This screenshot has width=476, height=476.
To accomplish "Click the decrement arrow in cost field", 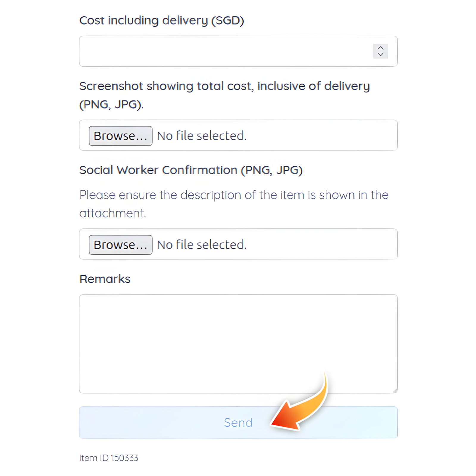I will coord(380,54).
